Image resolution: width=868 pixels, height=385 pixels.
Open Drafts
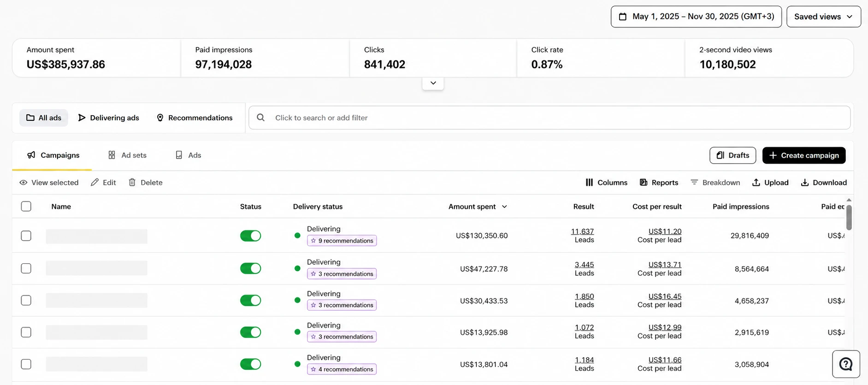click(732, 155)
